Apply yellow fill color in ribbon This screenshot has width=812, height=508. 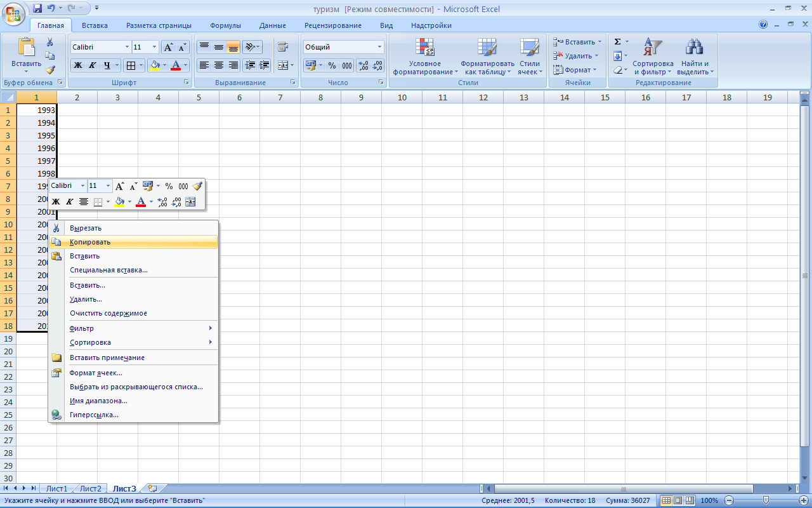(x=154, y=65)
